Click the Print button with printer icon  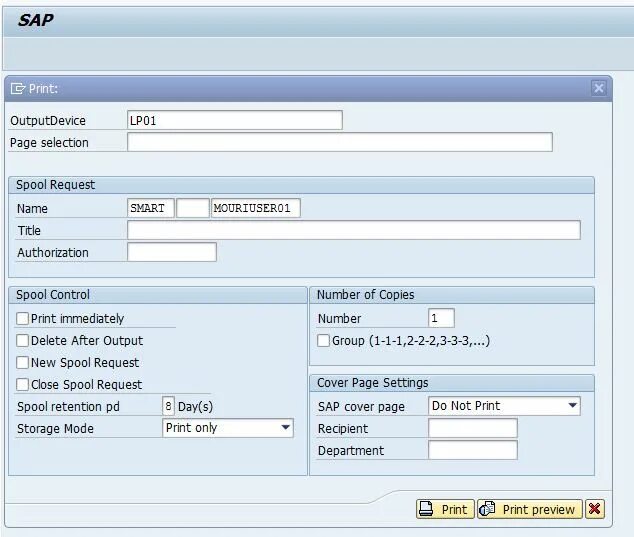(445, 509)
